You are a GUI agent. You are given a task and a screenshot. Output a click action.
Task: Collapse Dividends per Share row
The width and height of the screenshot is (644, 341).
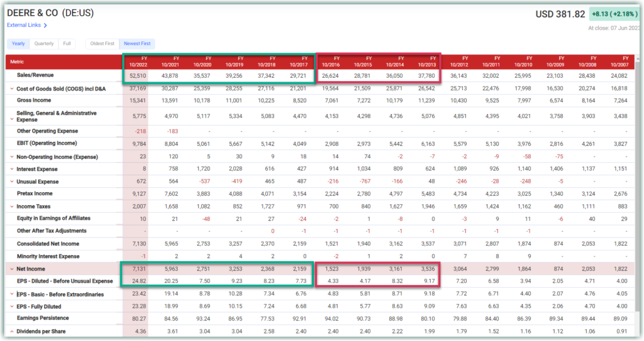(12, 331)
